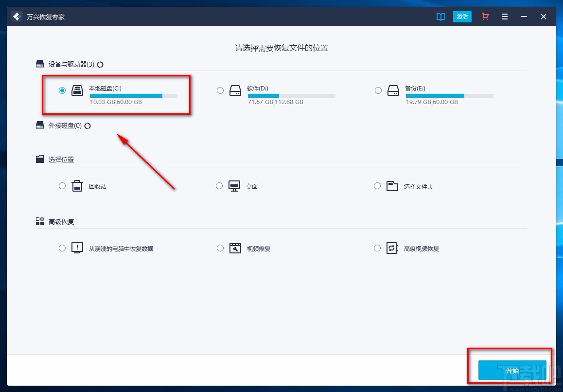Enable the 视频修复 option
This screenshot has width=563, height=392.
click(220, 248)
